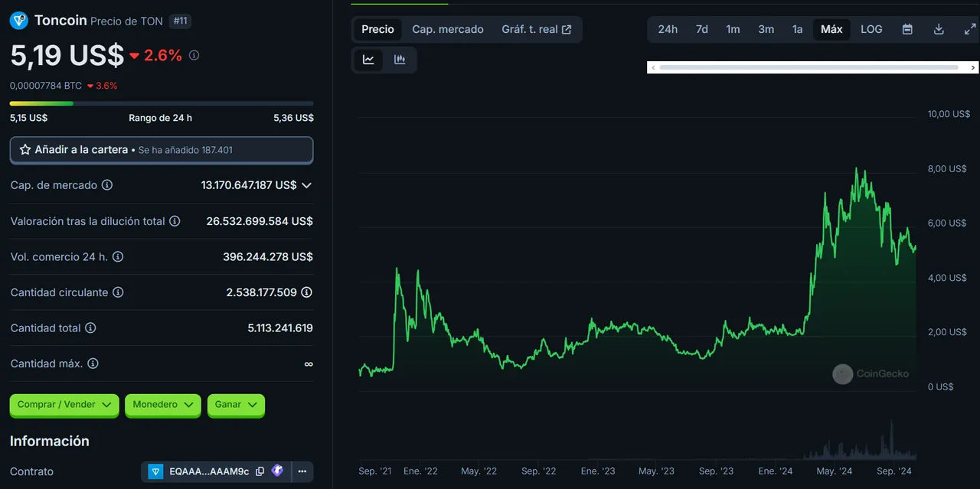Viewport: 980px width, 489px height.
Task: Set chart range to Máx
Action: click(x=831, y=29)
